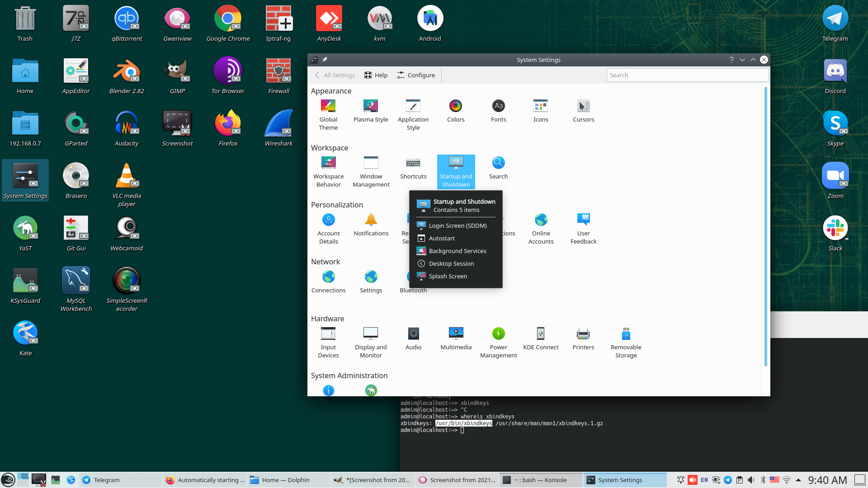Screen dimensions: 868x488
Task: Click the Configure toolbar button
Action: pos(416,75)
